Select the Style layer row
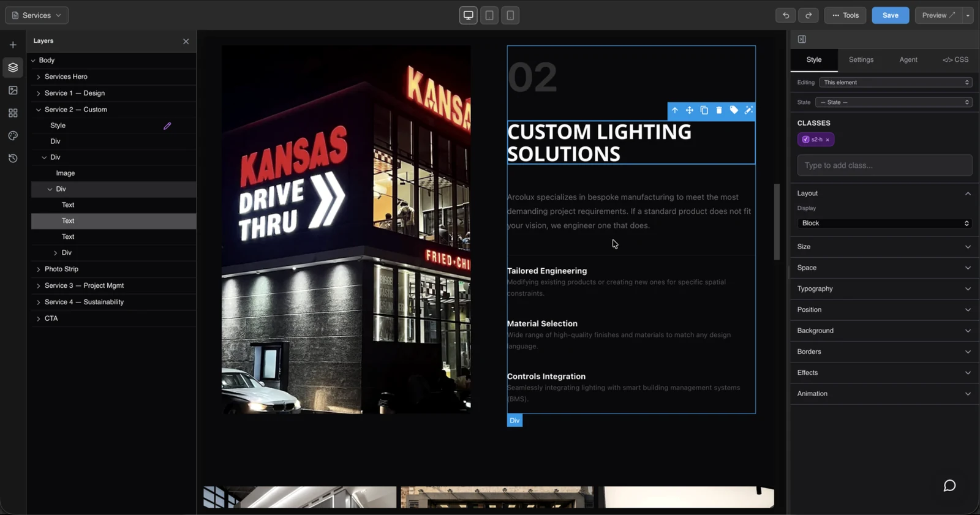 [114, 126]
